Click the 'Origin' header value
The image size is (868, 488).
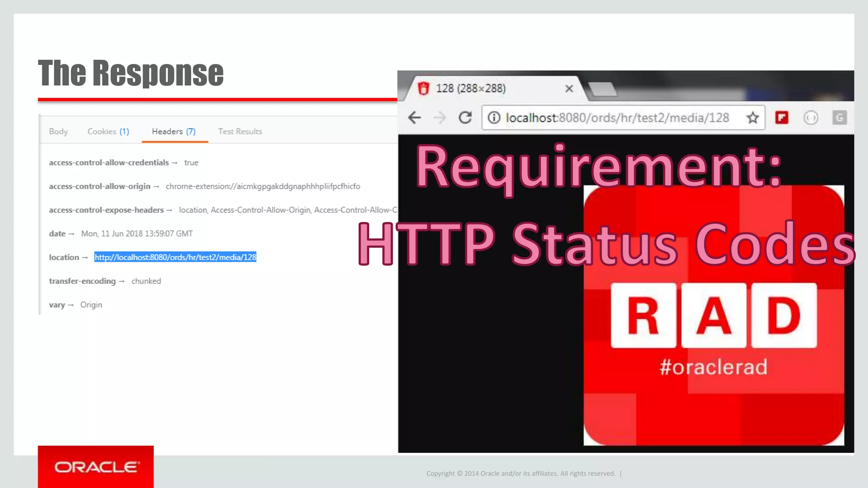coord(91,305)
